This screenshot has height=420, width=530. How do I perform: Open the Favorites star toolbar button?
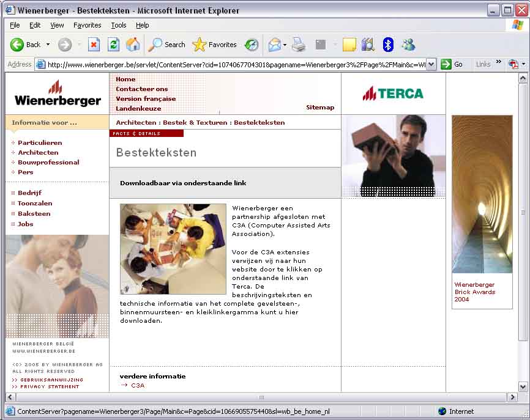click(x=214, y=45)
